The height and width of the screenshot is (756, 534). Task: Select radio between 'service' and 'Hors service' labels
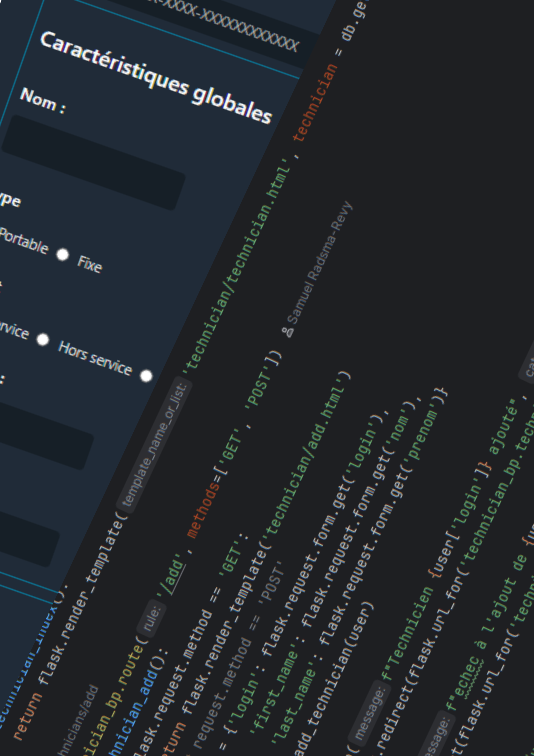43,339
